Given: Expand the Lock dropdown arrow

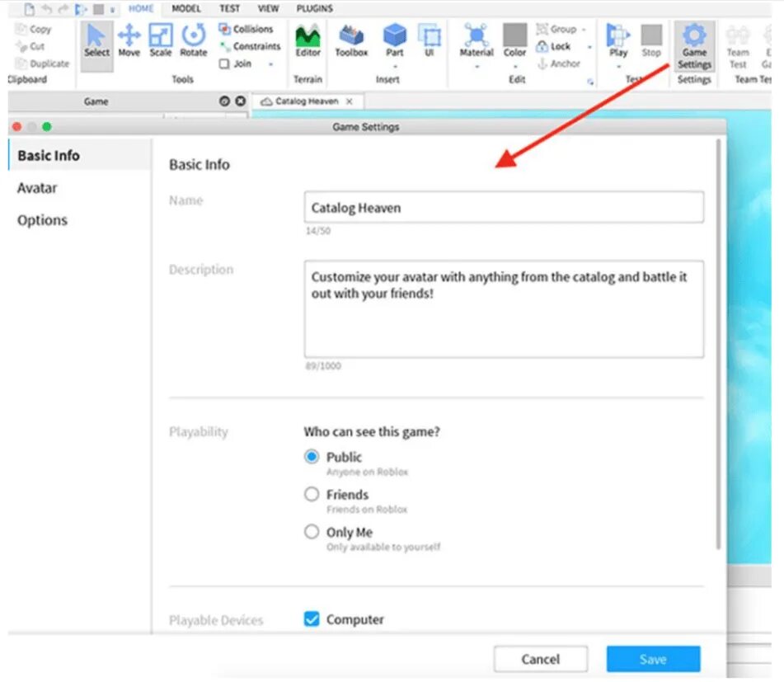Looking at the screenshot, I should tap(589, 47).
